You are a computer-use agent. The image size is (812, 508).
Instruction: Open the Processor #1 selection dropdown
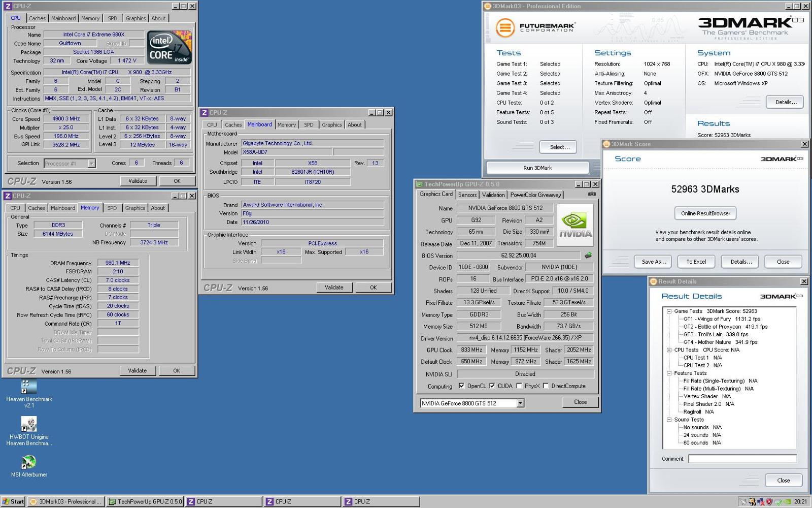pyautogui.click(x=91, y=163)
